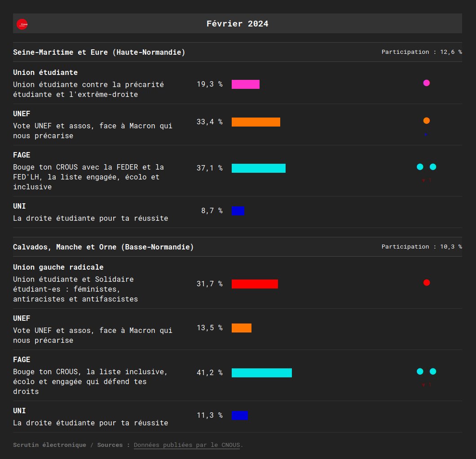
Task: Click the cyan 41,2 % result bar
Action: point(262,373)
